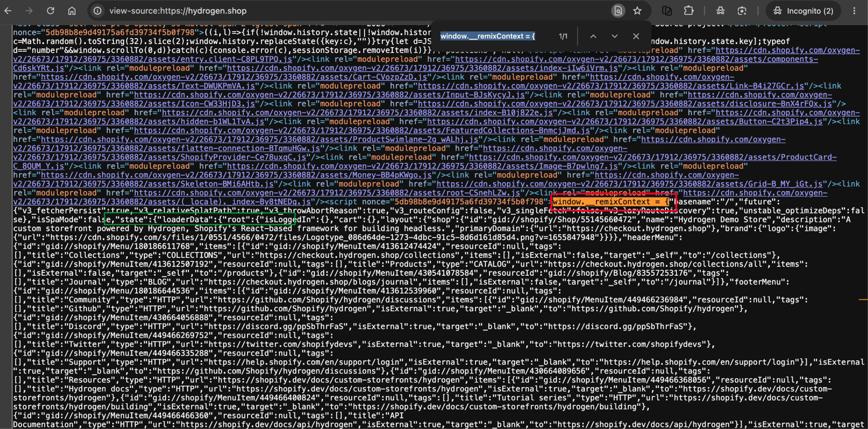
Task: Click the 1/1 find result counter
Action: [x=563, y=36]
